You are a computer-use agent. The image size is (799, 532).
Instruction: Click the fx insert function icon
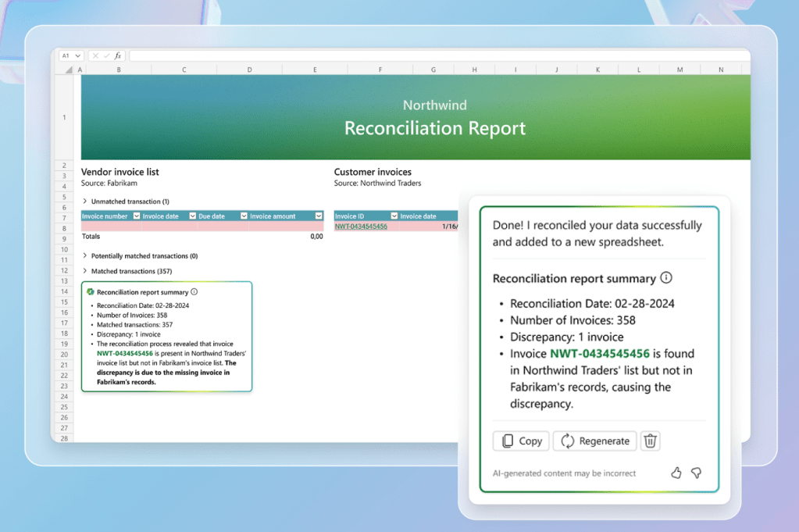point(118,56)
